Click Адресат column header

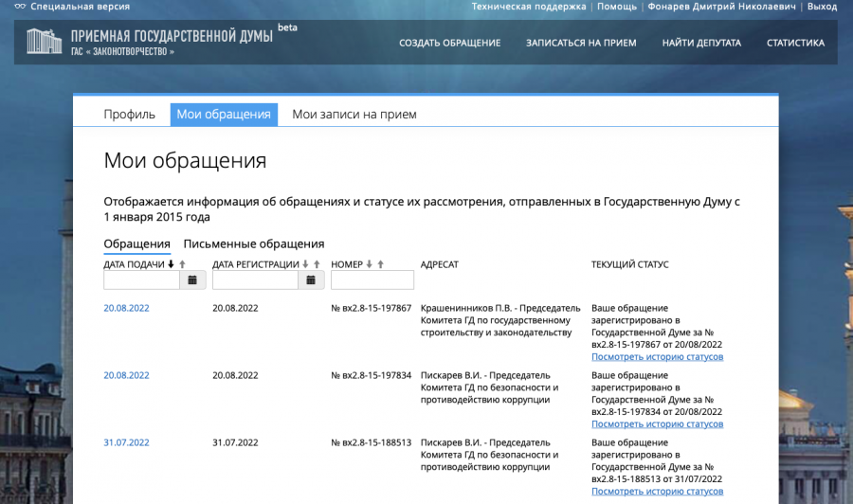440,264
